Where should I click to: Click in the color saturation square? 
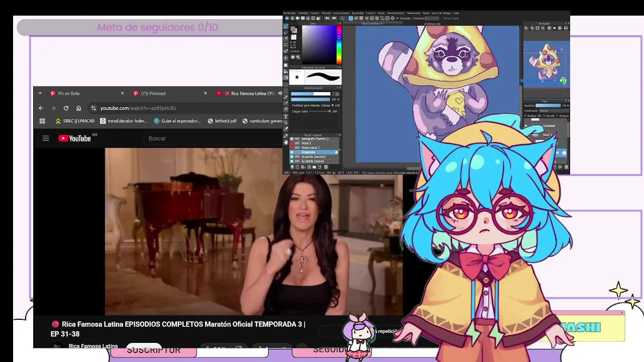(x=319, y=45)
